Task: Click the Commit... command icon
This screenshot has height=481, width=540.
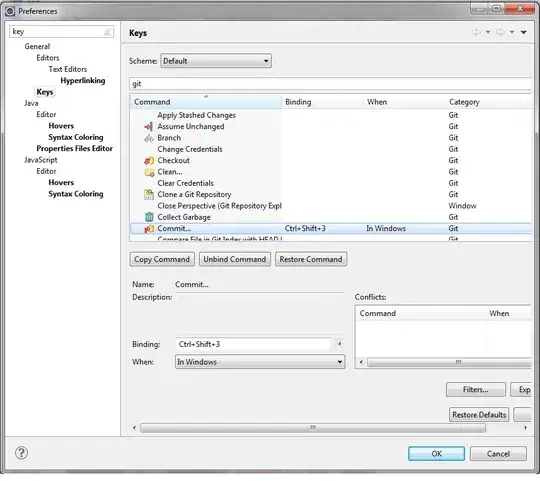Action: 149,229
